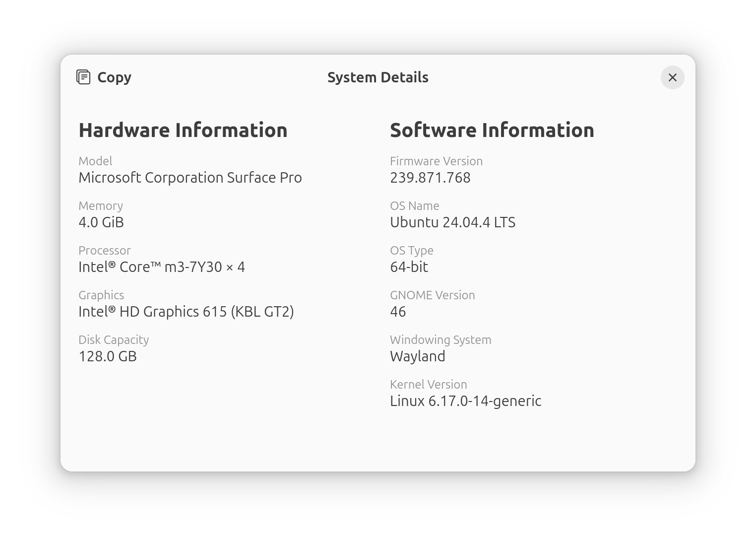The width and height of the screenshot is (756, 538).
Task: Select the Model label
Action: [95, 161]
